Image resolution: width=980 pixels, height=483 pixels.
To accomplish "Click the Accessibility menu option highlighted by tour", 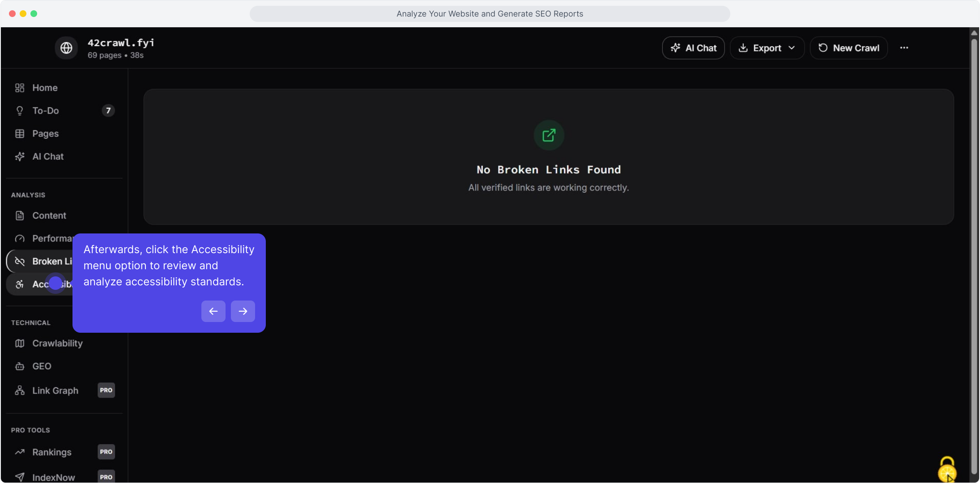I will 55,283.
